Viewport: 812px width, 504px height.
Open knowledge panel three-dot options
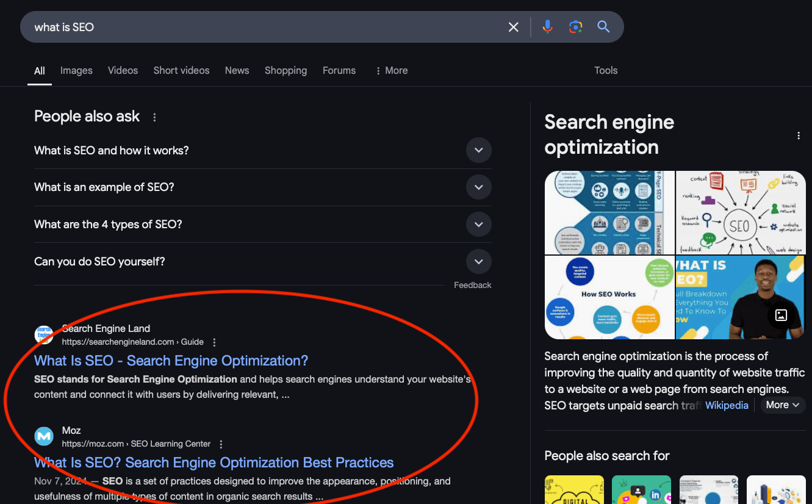tap(798, 136)
